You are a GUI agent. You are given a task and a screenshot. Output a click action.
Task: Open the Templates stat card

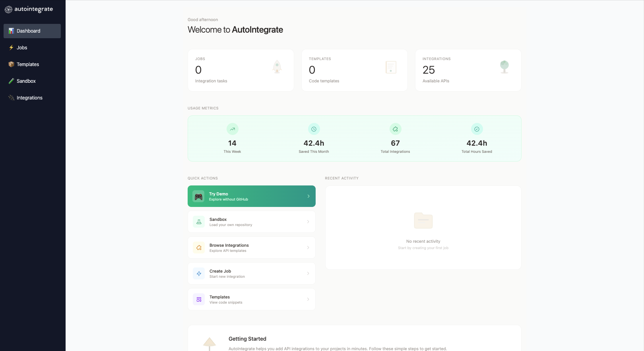click(x=355, y=70)
